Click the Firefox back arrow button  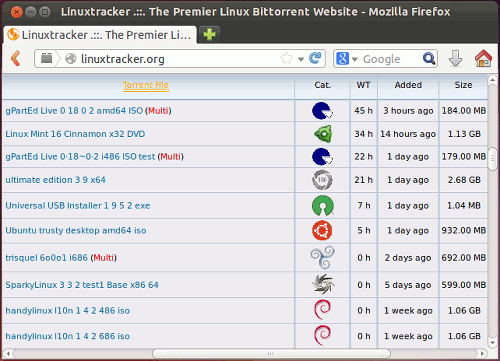(x=16, y=59)
